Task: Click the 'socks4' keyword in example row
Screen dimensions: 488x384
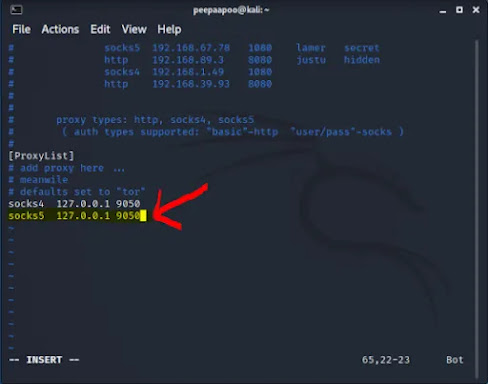Action: tap(122, 72)
